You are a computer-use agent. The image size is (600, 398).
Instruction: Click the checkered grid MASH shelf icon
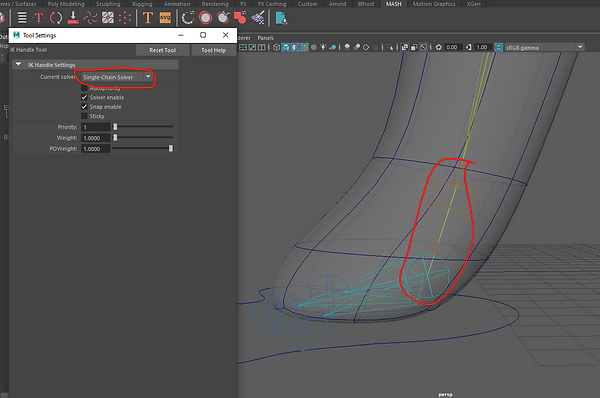(108, 18)
